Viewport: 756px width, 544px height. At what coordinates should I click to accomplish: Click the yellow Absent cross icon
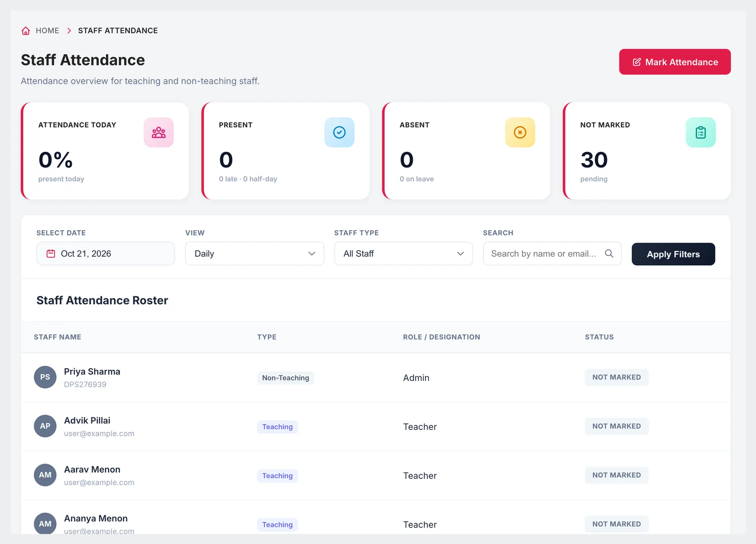tap(520, 132)
